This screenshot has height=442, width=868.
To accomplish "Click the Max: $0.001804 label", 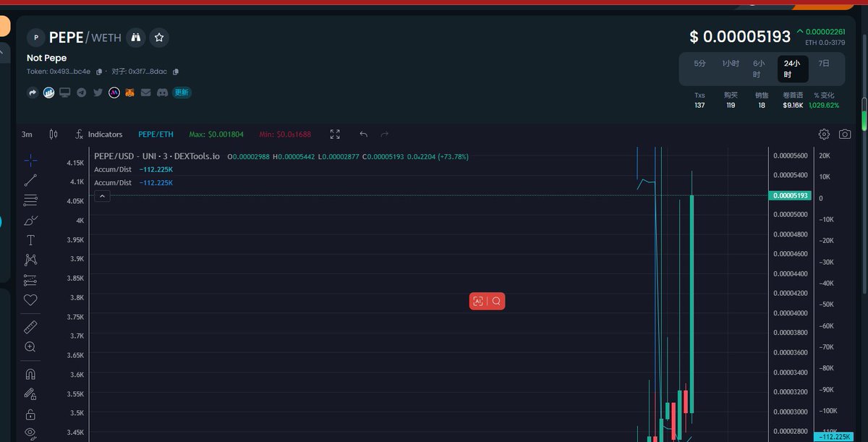I will pyautogui.click(x=216, y=135).
